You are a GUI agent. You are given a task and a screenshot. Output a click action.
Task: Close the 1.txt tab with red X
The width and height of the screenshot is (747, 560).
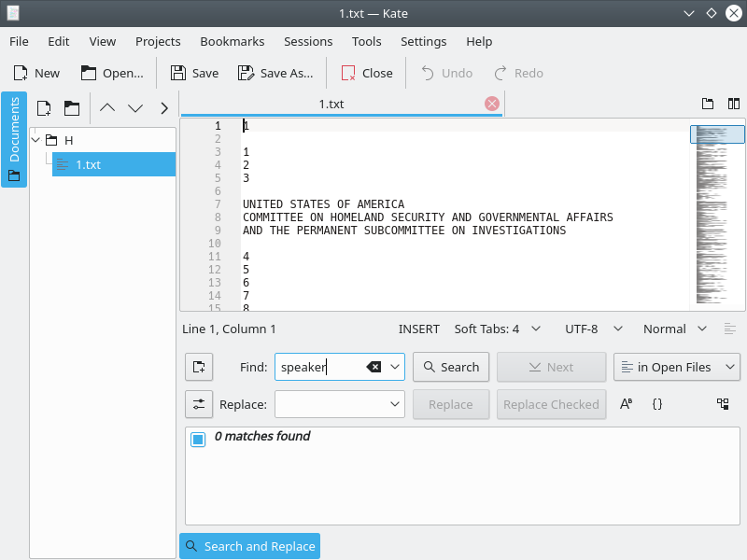tap(492, 104)
